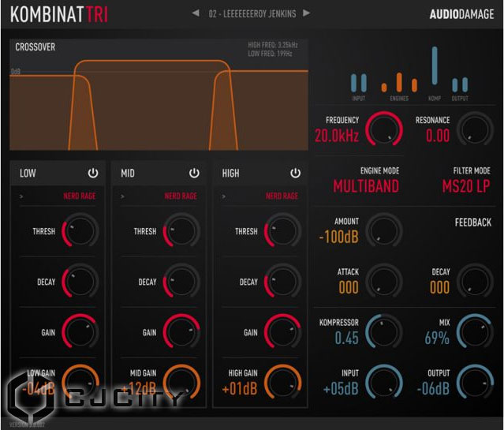Click the high crossover curve in the display
This screenshot has width=504, height=430.
click(x=259, y=110)
